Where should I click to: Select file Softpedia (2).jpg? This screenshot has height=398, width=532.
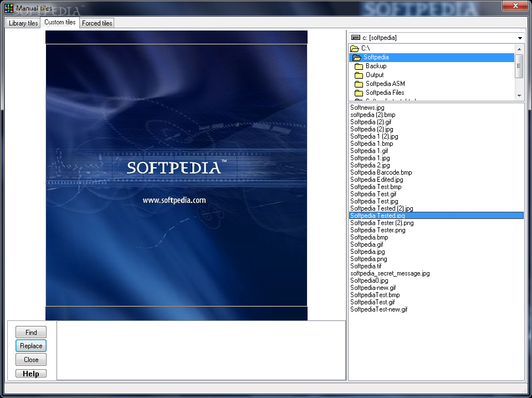coord(372,129)
